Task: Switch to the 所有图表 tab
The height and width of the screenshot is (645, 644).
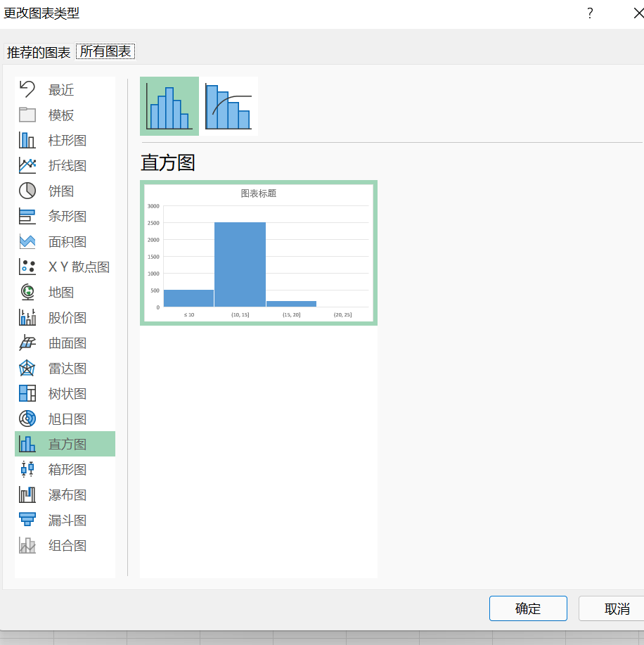Action: pos(105,51)
